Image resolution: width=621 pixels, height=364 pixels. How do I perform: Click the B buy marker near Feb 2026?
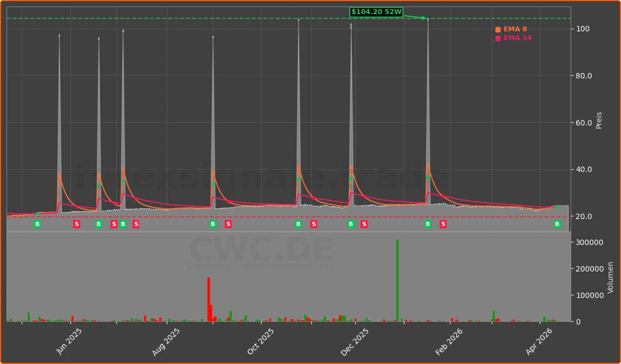[427, 224]
